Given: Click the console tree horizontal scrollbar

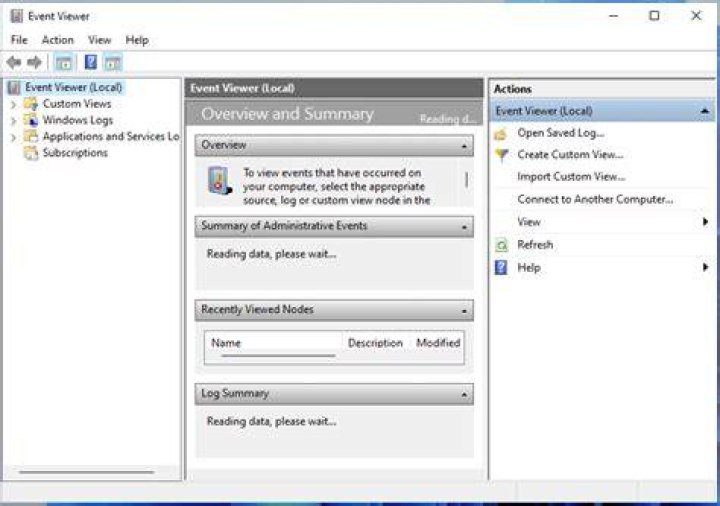Looking at the screenshot, I should 86,472.
